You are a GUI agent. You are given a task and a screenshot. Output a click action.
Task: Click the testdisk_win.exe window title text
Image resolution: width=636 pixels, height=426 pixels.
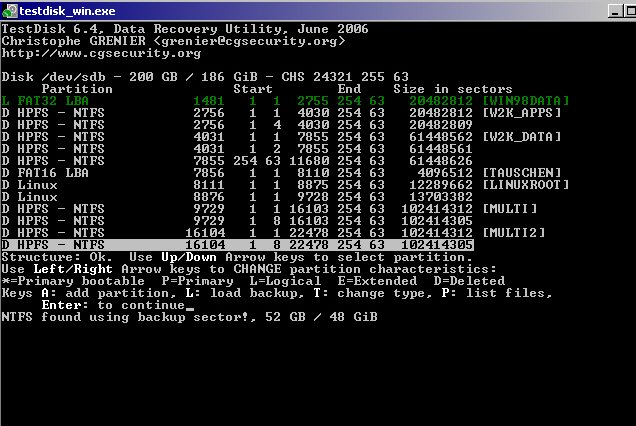point(67,11)
